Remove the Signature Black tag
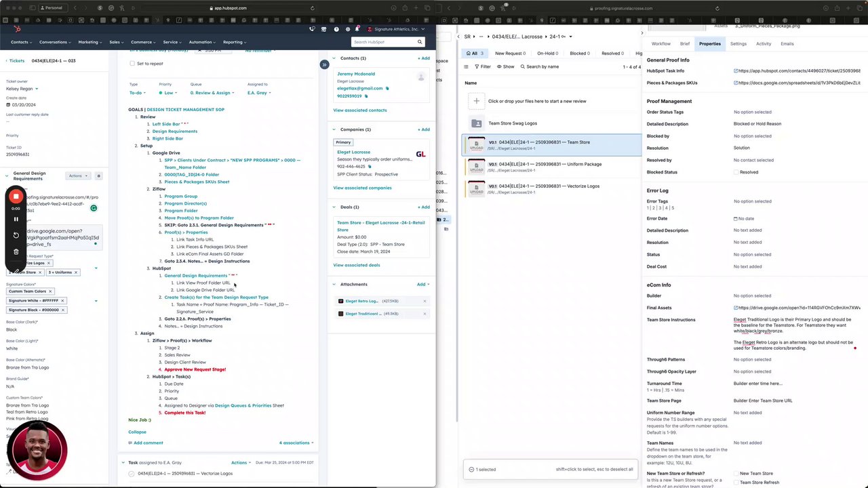868x488 pixels. coord(63,310)
